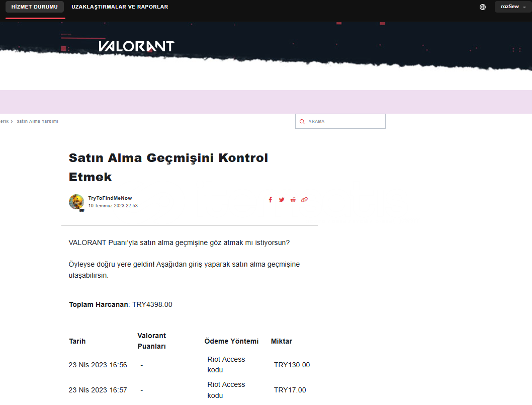Click the VALORANT logo
532x405 pixels.
click(136, 46)
